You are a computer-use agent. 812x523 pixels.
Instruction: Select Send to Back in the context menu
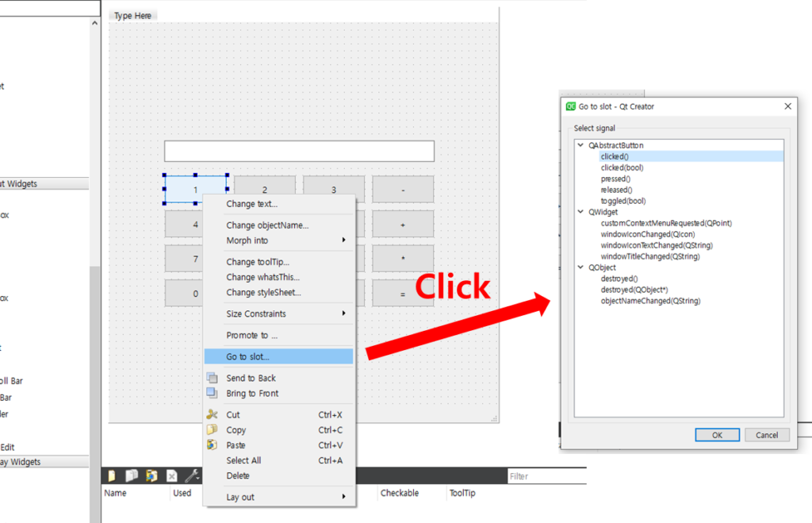tap(251, 379)
